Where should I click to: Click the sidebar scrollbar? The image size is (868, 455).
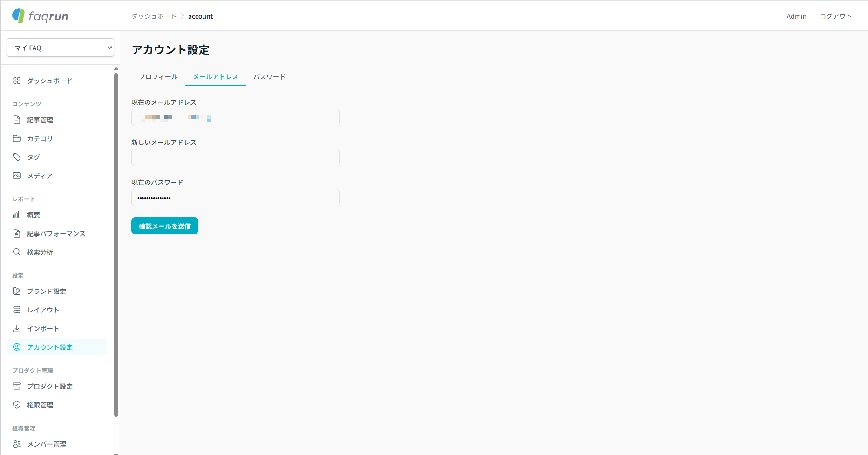click(x=116, y=244)
